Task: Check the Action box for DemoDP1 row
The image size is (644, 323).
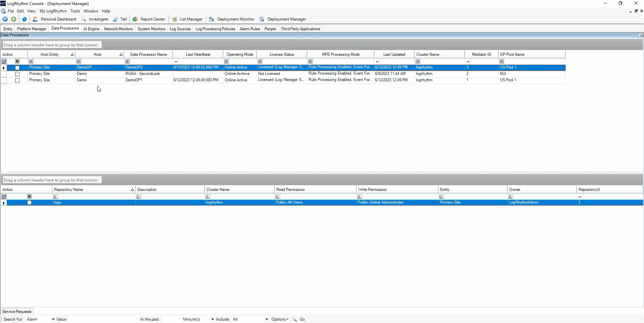Action: (17, 80)
